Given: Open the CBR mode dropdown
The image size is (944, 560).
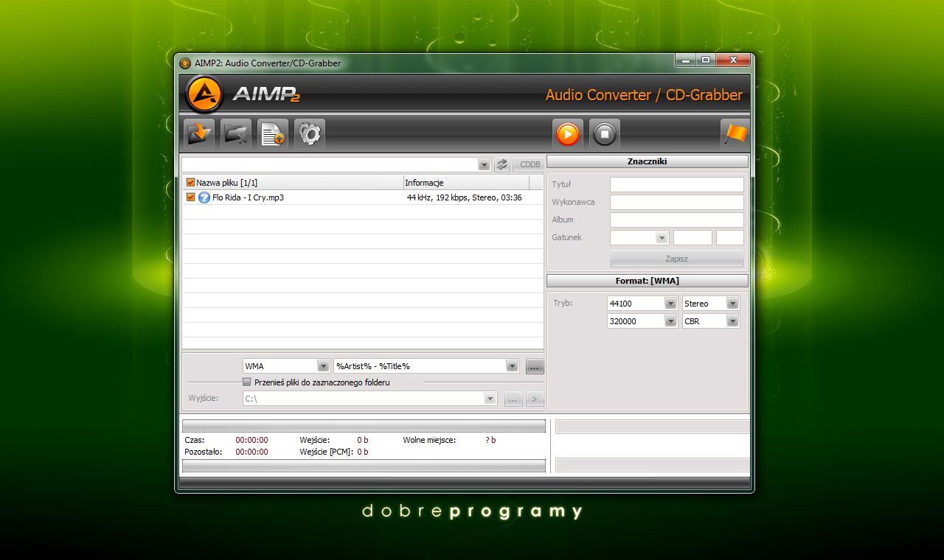Looking at the screenshot, I should (x=732, y=321).
